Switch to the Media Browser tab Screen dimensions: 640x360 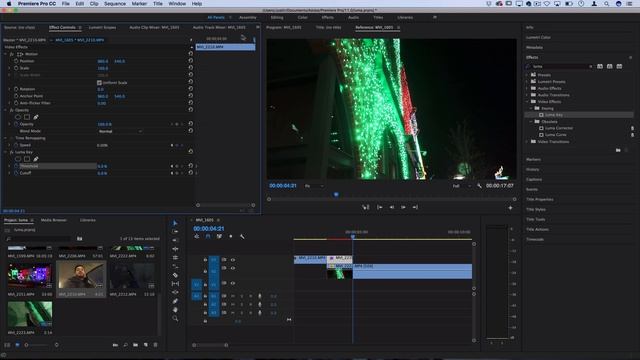[53, 220]
